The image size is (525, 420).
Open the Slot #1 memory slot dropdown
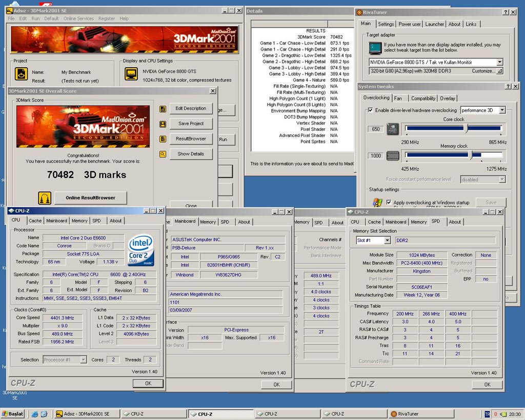tap(388, 240)
